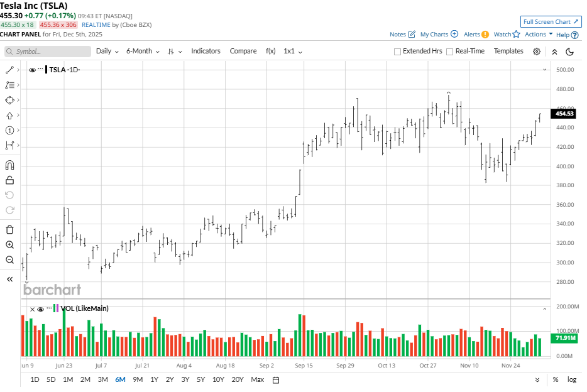Toggle the lock drawings icon
The width and height of the screenshot is (587, 392).
click(9, 180)
